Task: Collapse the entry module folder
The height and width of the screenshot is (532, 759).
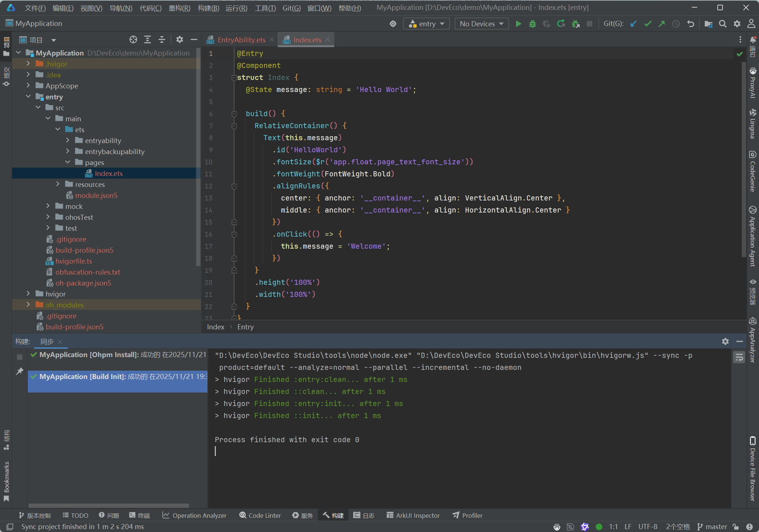Action: [28, 96]
